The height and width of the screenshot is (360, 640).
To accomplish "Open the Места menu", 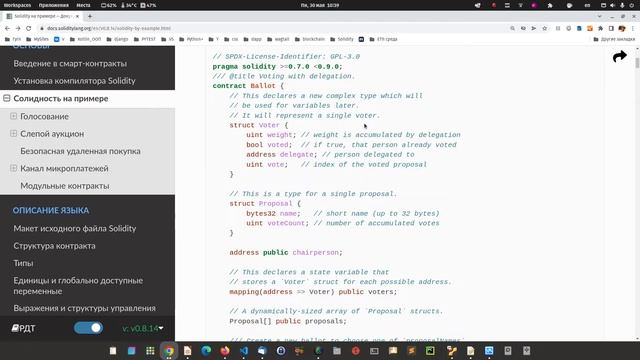I will click(83, 5).
